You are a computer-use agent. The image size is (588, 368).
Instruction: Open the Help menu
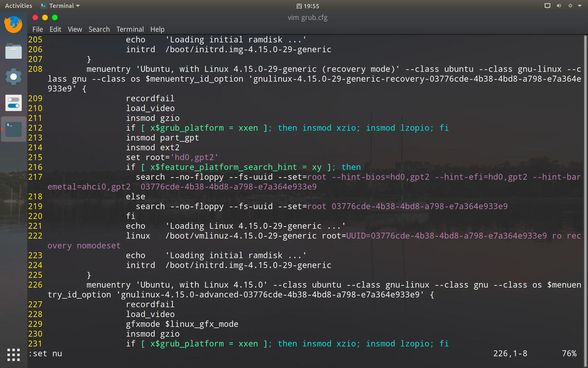coord(157,29)
